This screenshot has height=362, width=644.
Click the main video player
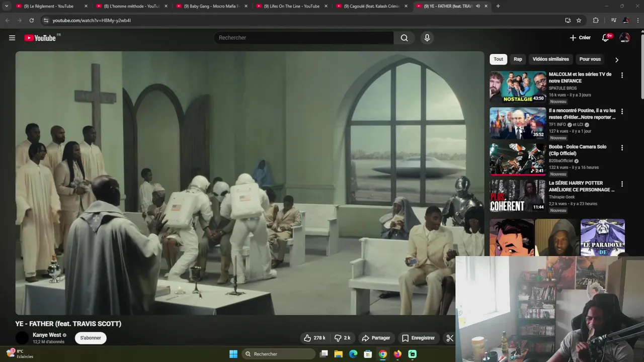250,183
